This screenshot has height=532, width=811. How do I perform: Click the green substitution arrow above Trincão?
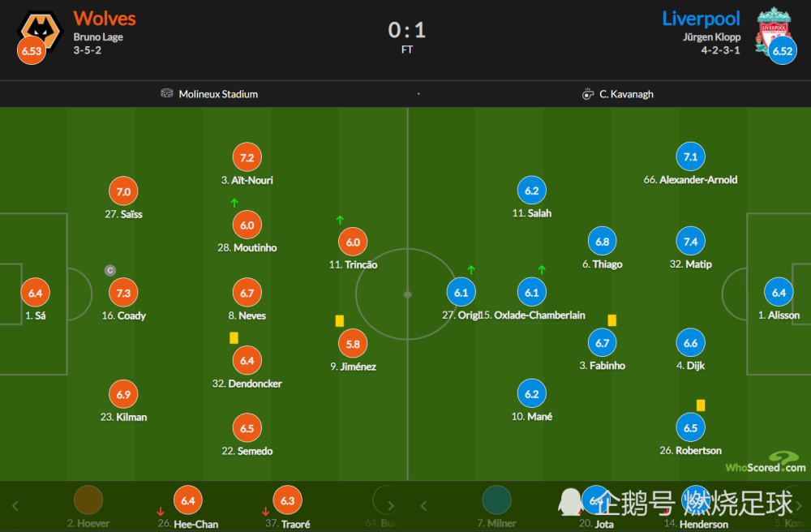coord(340,220)
